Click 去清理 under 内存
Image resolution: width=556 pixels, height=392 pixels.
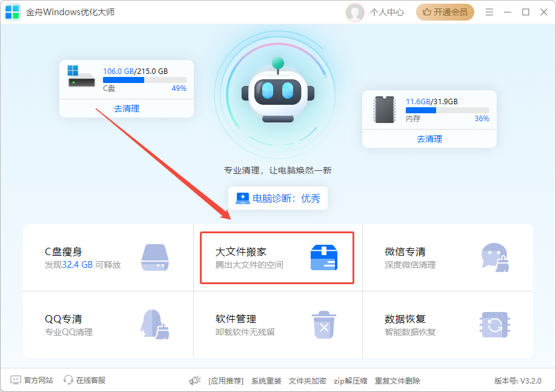pos(429,139)
